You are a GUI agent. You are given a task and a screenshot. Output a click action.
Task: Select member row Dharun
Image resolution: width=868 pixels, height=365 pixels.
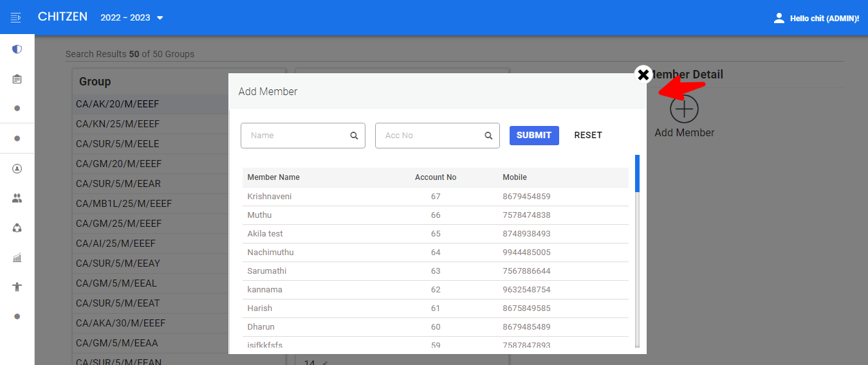(436, 327)
